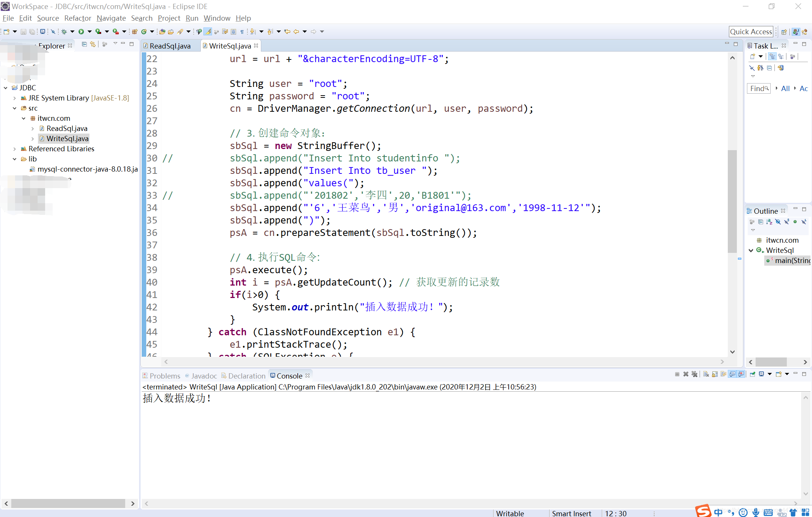Open the Project menu
This screenshot has width=812, height=517.
tap(169, 18)
